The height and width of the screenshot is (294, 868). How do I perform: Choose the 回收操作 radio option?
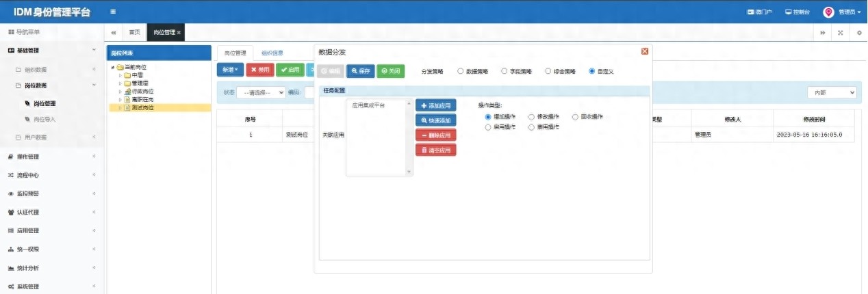pyautogui.click(x=575, y=117)
